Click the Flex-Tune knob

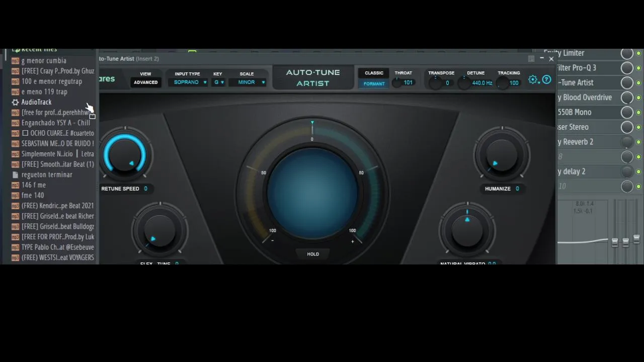tap(160, 230)
